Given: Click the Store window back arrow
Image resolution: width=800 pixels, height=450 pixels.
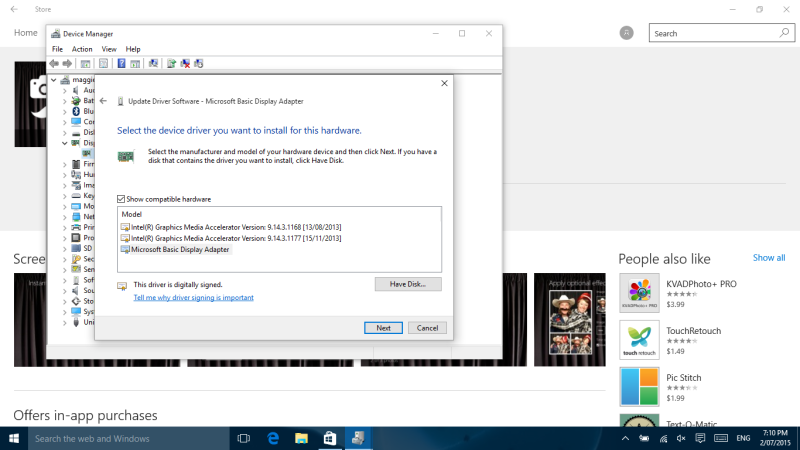Looking at the screenshot, I should (x=14, y=9).
